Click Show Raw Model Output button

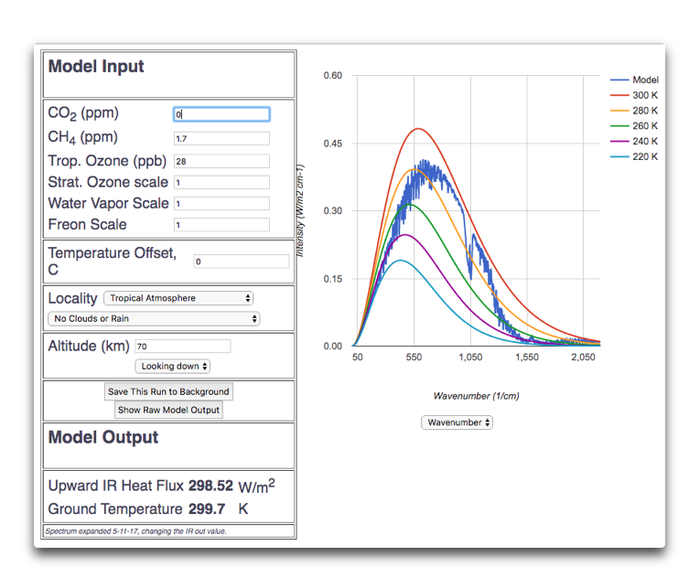click(x=168, y=410)
